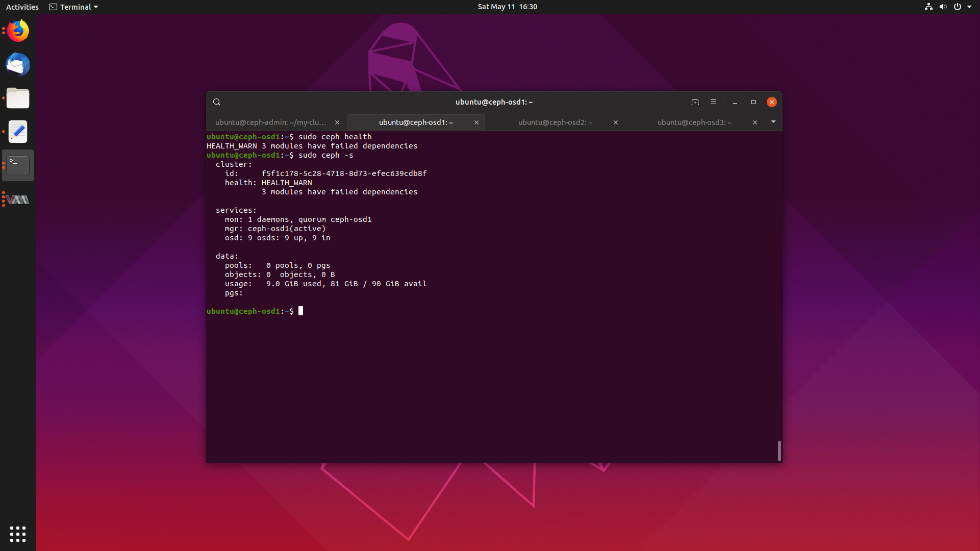Screen dimensions: 980x551
Task: Click the 'sudo ceph -s' command line
Action: (x=280, y=155)
